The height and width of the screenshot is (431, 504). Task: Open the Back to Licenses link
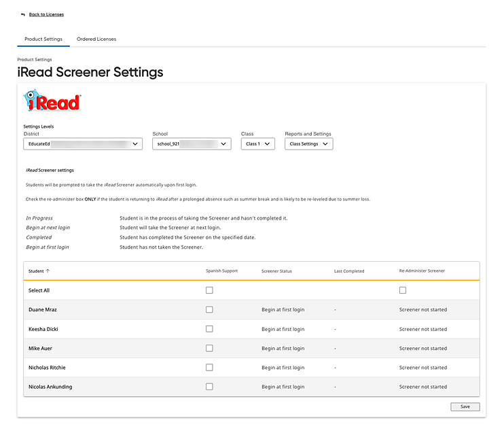pyautogui.click(x=46, y=14)
